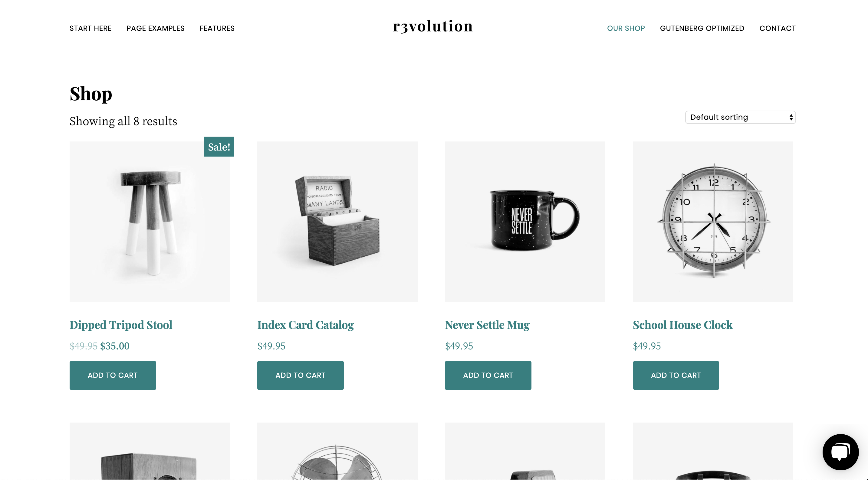
Task: Click Add to Cart for School House Clock
Action: click(676, 375)
